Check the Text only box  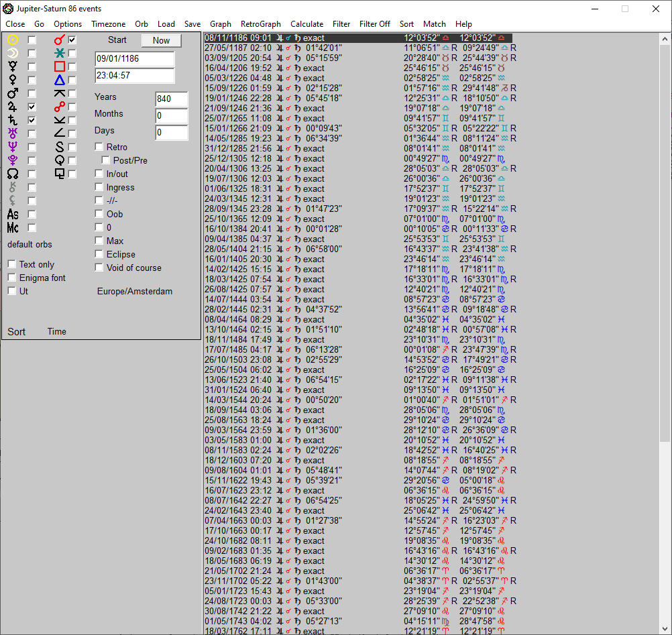pyautogui.click(x=12, y=264)
